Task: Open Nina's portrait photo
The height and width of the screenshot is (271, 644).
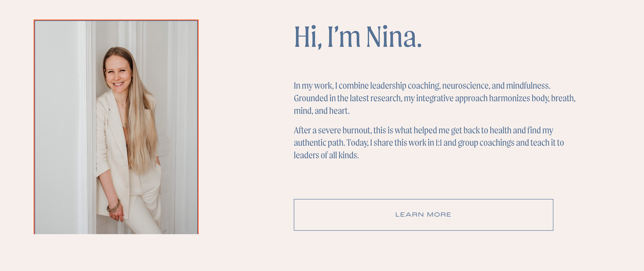Action: tap(116, 127)
